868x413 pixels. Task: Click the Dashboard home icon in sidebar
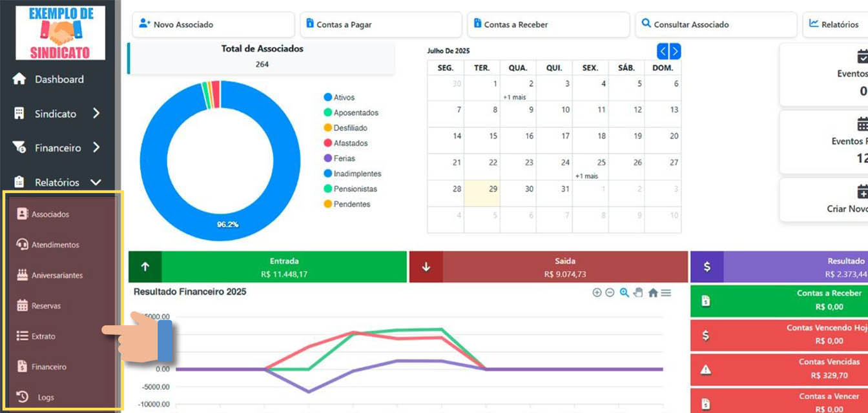(x=19, y=79)
